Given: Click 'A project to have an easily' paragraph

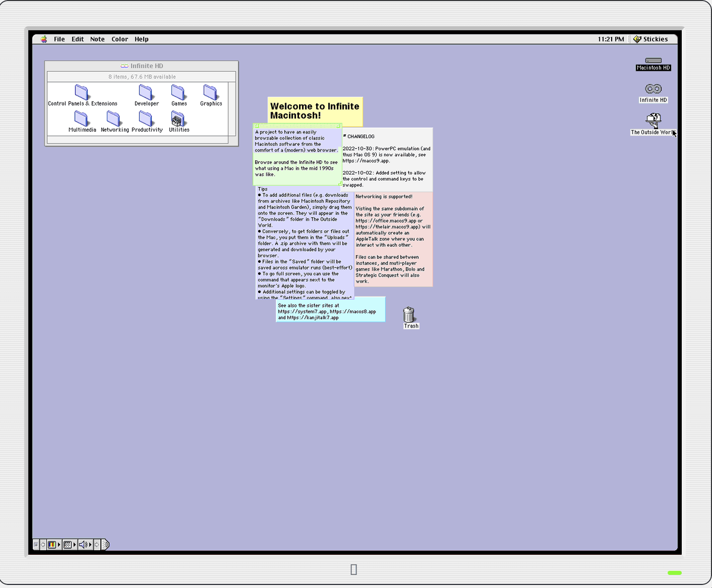Looking at the screenshot, I should point(296,141).
